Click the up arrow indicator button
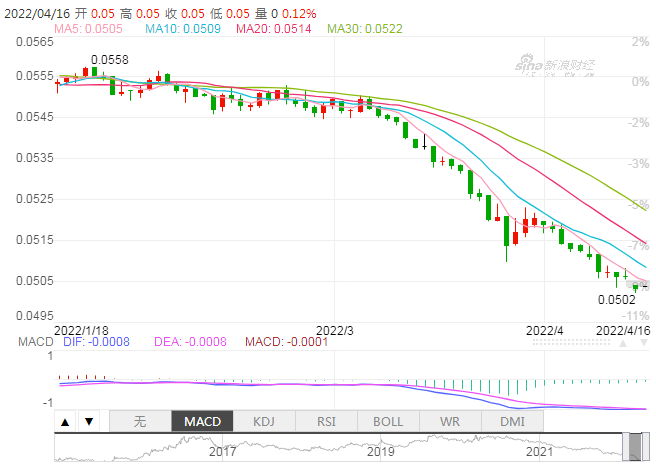Image resolution: width=656 pixels, height=465 pixels. [67, 422]
